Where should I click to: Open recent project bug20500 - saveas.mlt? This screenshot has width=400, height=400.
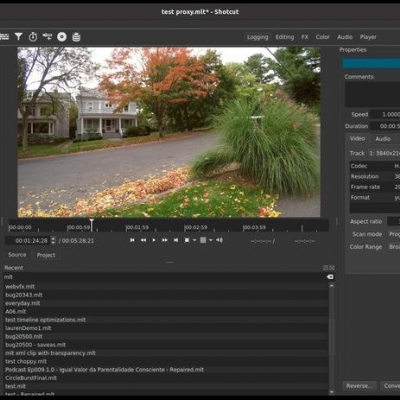pos(166,345)
